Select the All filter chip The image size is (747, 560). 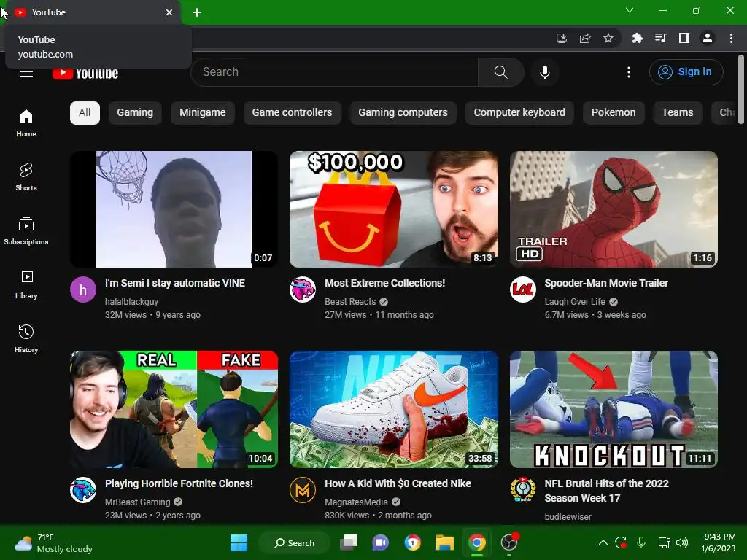[85, 113]
